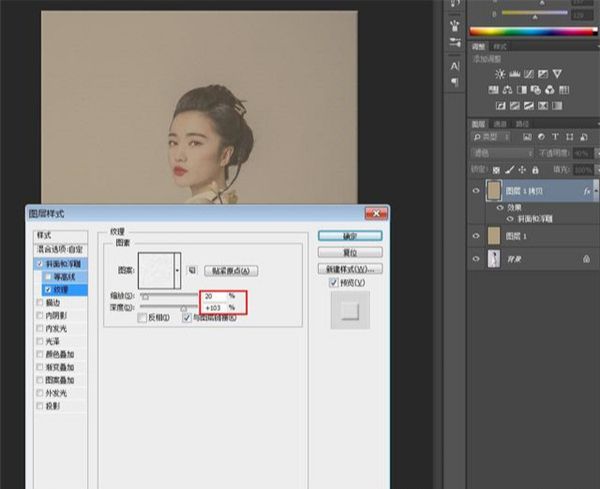Lock layer position with move icon
600x489 pixels.
[x=522, y=170]
